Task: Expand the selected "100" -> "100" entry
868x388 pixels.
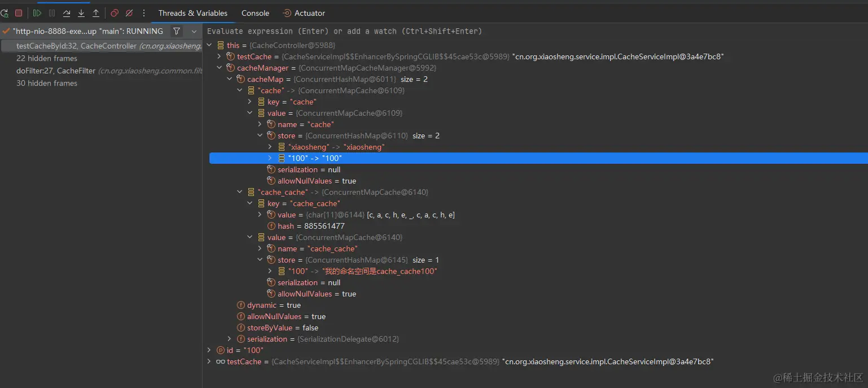Action: pos(270,158)
